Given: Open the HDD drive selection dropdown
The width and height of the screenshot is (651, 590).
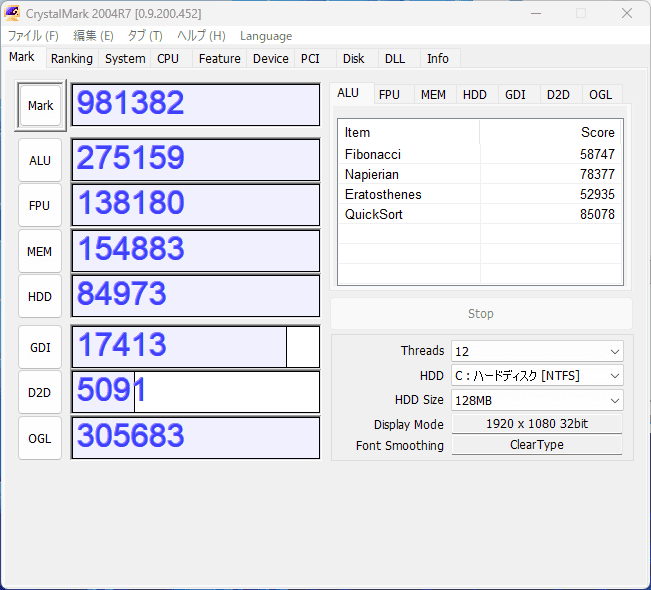Looking at the screenshot, I should click(x=537, y=376).
